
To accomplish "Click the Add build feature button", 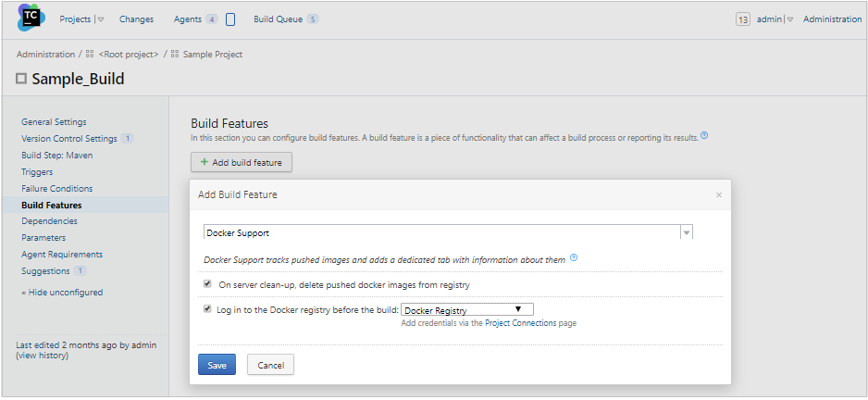I will click(242, 162).
